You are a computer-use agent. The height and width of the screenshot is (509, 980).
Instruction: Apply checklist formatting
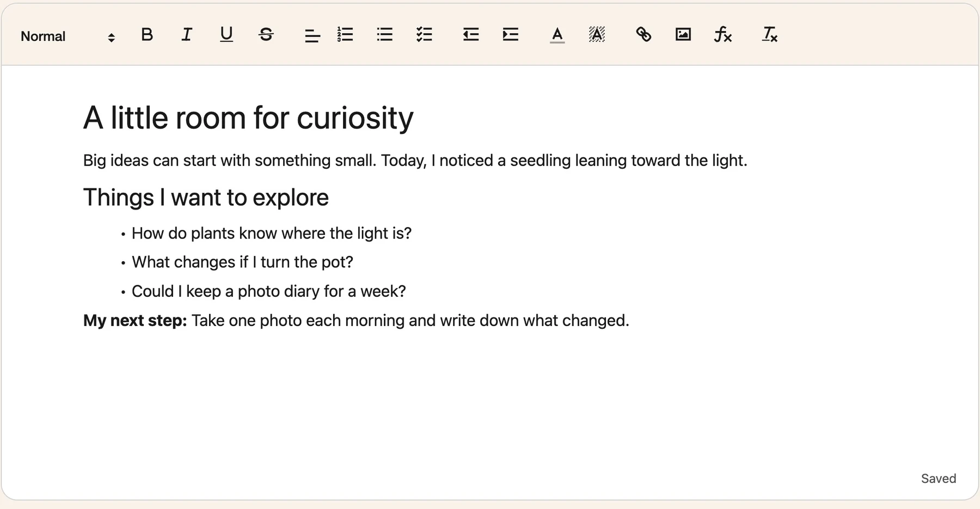click(x=424, y=35)
